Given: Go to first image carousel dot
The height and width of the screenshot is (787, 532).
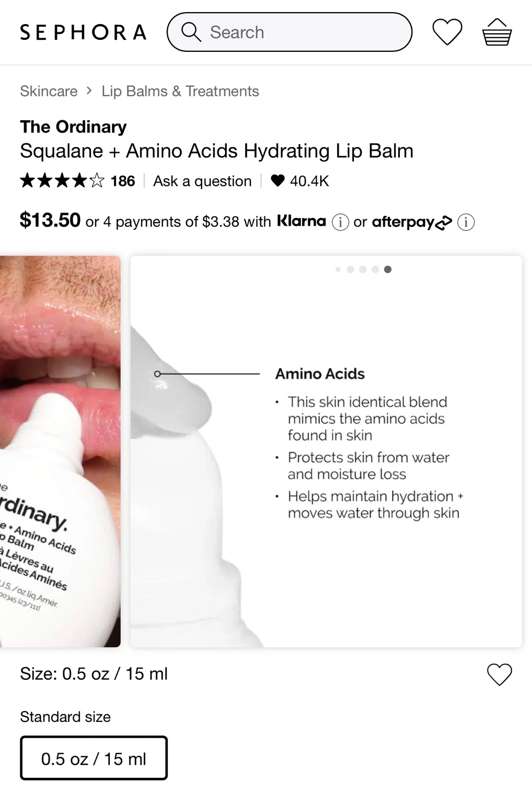Looking at the screenshot, I should 338,269.
